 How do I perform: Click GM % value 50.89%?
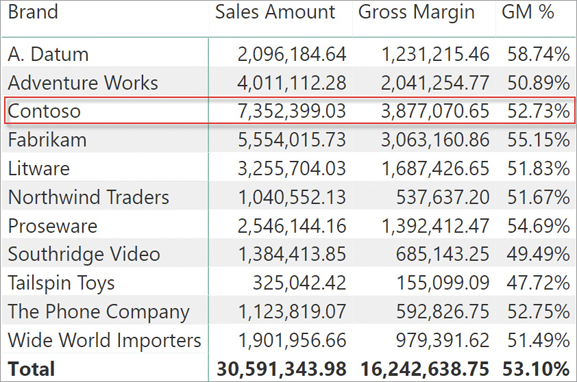pyautogui.click(x=539, y=83)
